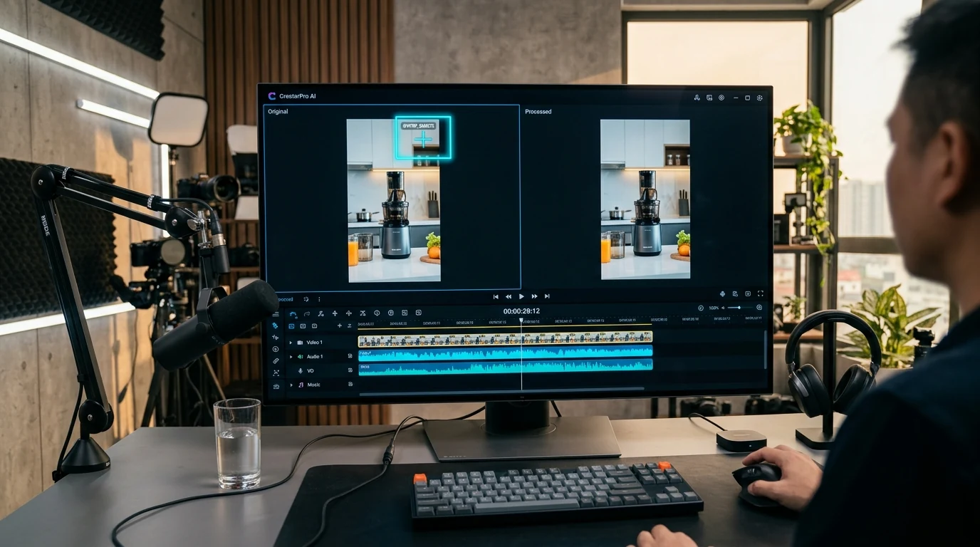Open the circular settings icon in title bar
This screenshot has width=980, height=547.
(x=721, y=98)
